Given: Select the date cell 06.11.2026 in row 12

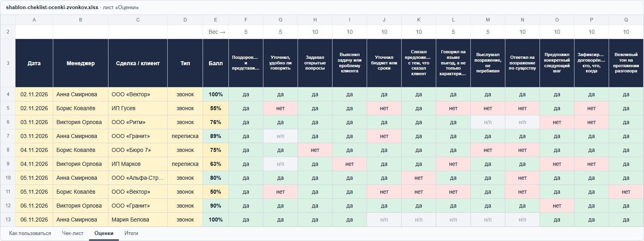Looking at the screenshot, I should point(34,206).
